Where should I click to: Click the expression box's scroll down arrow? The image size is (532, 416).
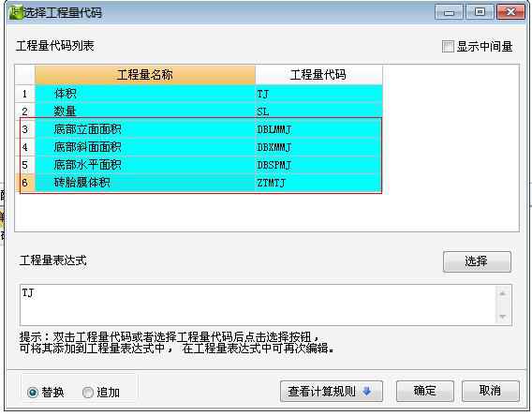tap(503, 317)
